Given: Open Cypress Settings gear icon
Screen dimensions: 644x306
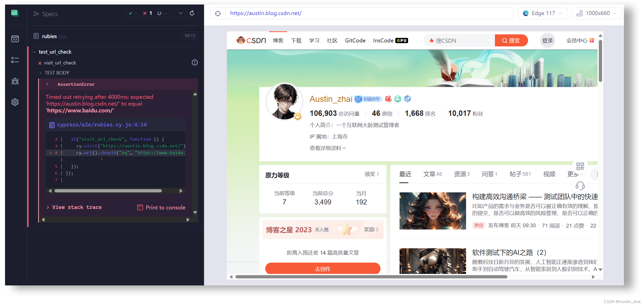Looking at the screenshot, I should point(15,102).
